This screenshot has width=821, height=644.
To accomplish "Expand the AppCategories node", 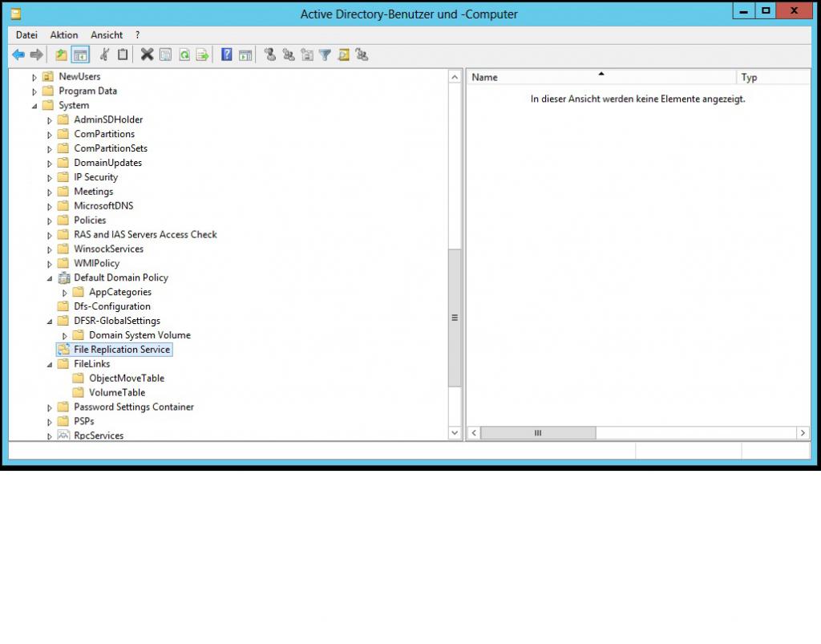I will (x=65, y=293).
